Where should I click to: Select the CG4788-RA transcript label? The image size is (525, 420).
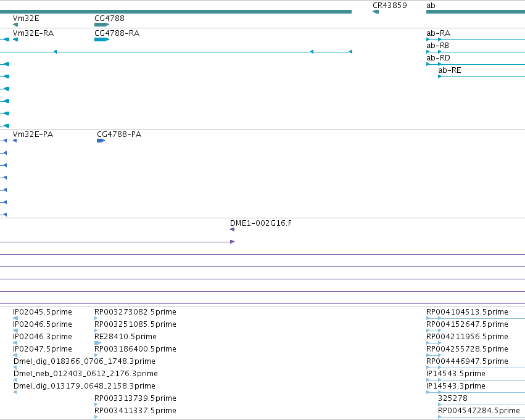[x=117, y=33]
